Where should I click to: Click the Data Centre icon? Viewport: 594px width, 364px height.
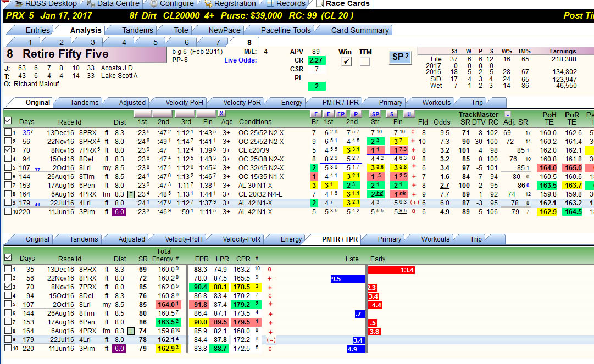[x=91, y=4]
